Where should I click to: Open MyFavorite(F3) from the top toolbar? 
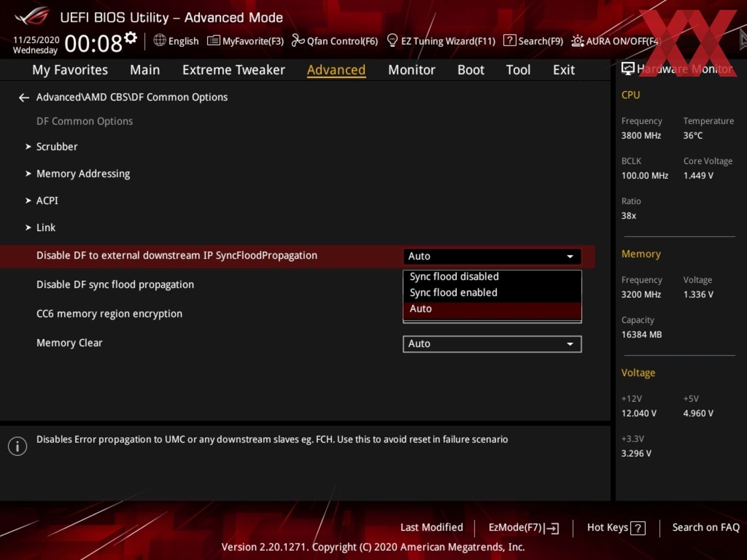(x=246, y=41)
